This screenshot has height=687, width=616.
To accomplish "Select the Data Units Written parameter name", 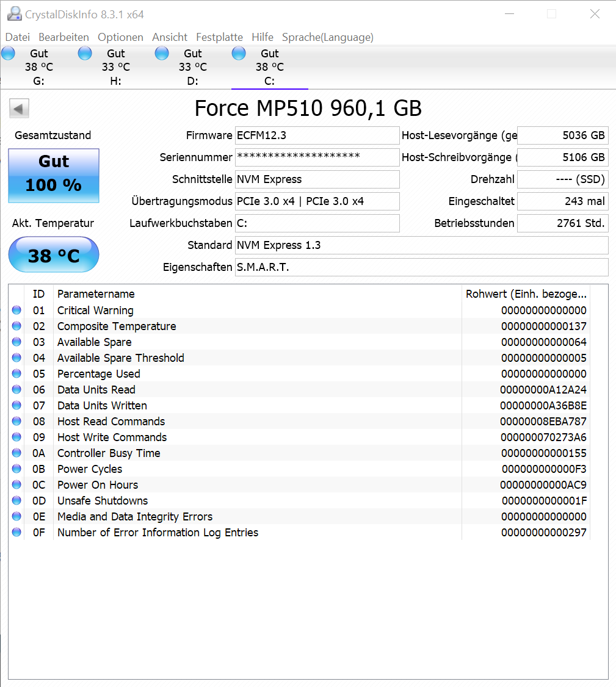I will 102,405.
